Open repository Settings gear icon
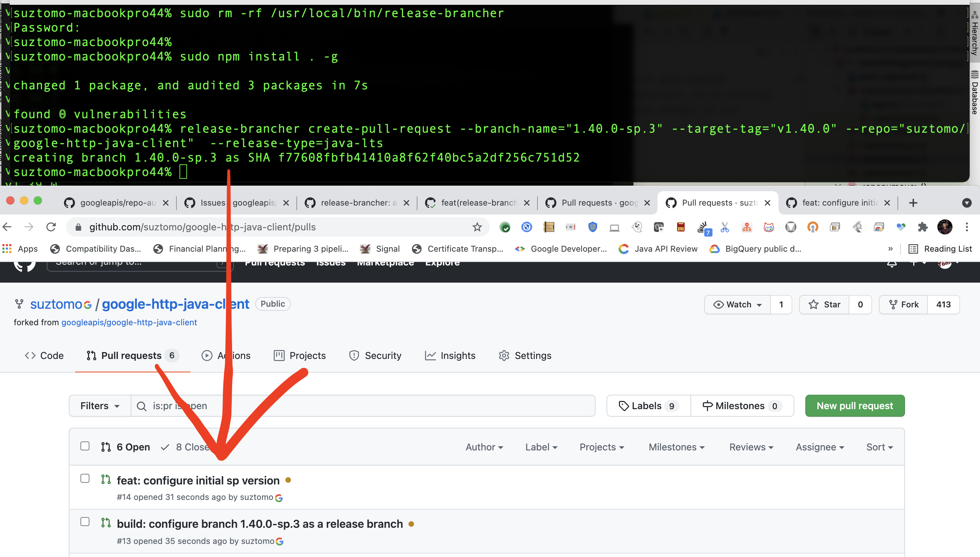The width and height of the screenshot is (980, 557). (504, 356)
